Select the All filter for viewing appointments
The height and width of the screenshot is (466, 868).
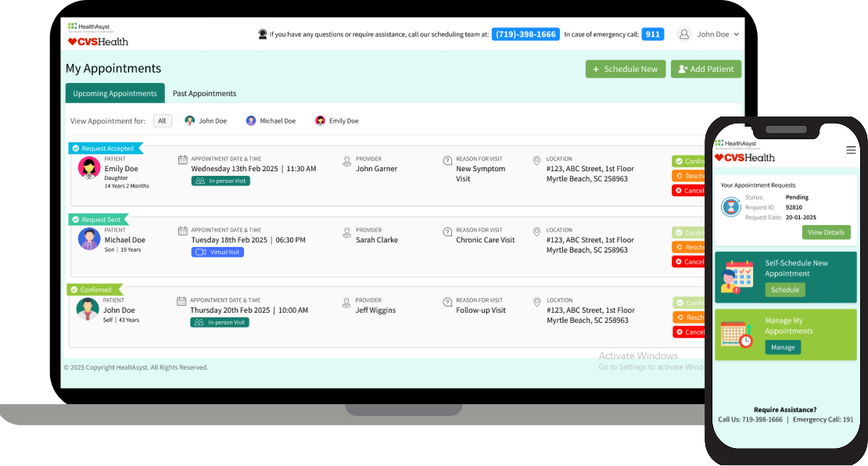162,120
